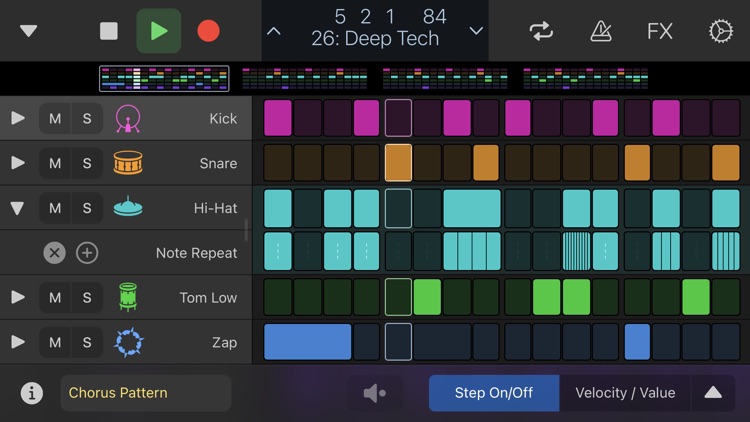Open the top-left downward triangle menu
750x422 pixels.
pos(29,32)
